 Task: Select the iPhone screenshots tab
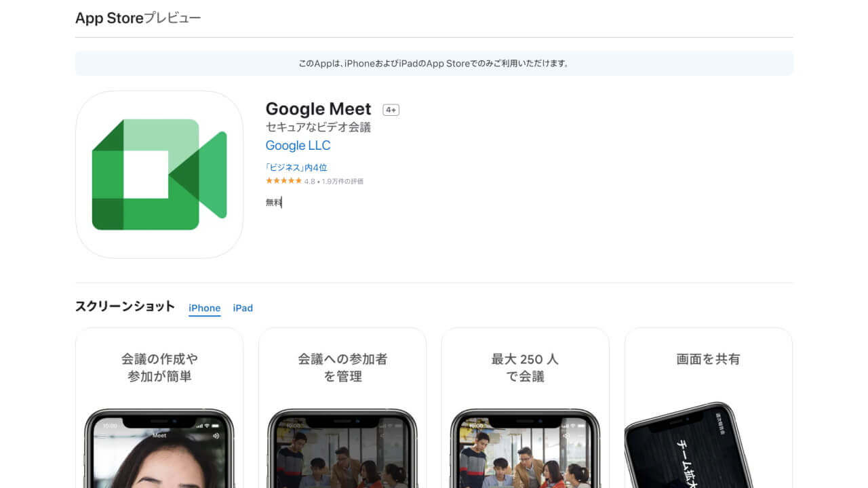(204, 308)
